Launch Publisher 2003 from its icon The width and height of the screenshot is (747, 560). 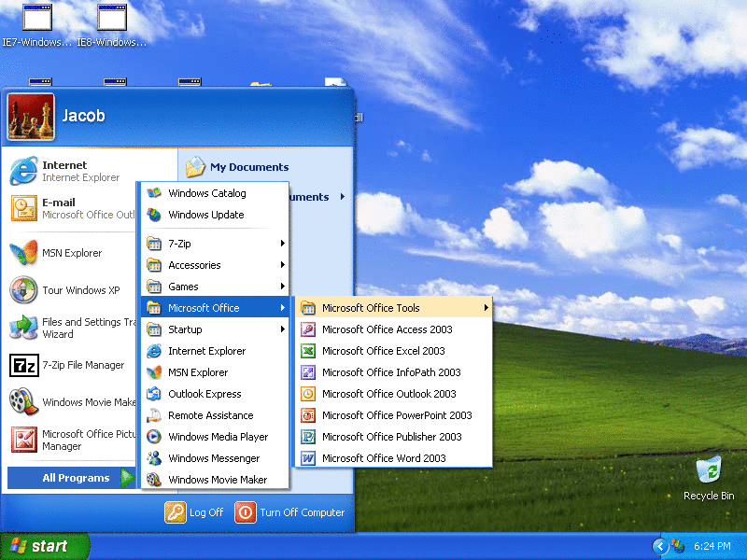point(308,437)
